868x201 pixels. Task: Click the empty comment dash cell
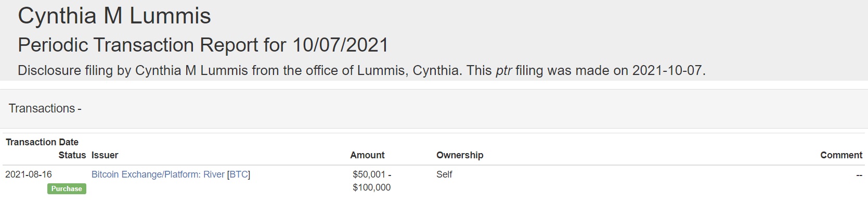859,175
